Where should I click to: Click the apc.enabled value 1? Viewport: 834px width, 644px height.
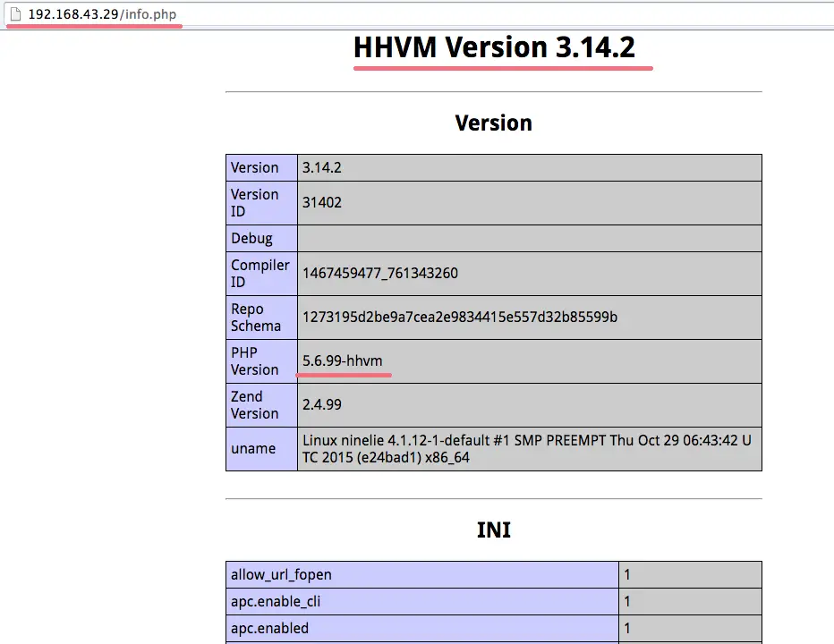click(x=627, y=628)
